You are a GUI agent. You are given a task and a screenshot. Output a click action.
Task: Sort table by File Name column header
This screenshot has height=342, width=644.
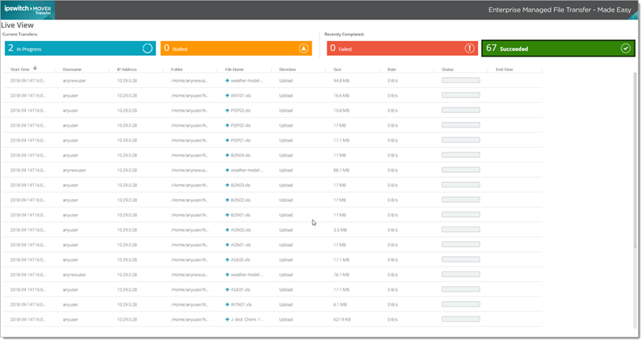(235, 69)
